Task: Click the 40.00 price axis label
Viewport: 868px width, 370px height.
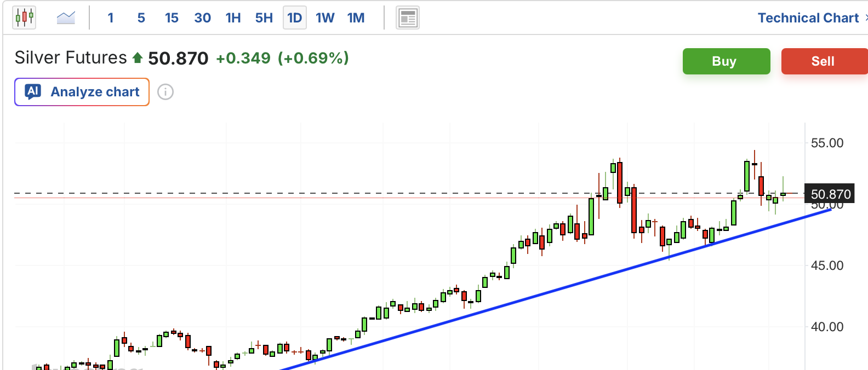Action: click(827, 327)
